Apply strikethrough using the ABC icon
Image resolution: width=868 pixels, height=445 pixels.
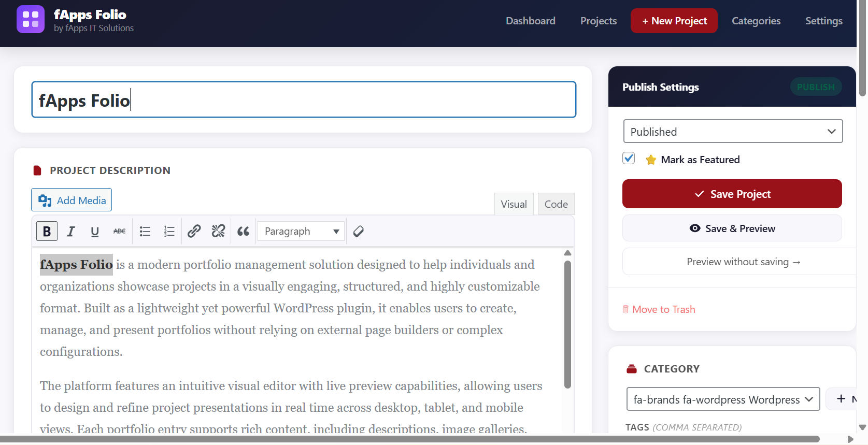coord(119,231)
